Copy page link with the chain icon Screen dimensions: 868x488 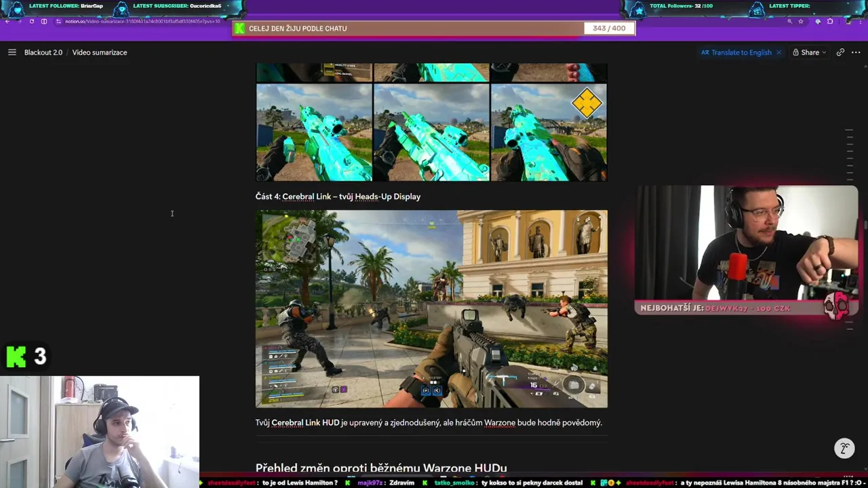click(840, 52)
